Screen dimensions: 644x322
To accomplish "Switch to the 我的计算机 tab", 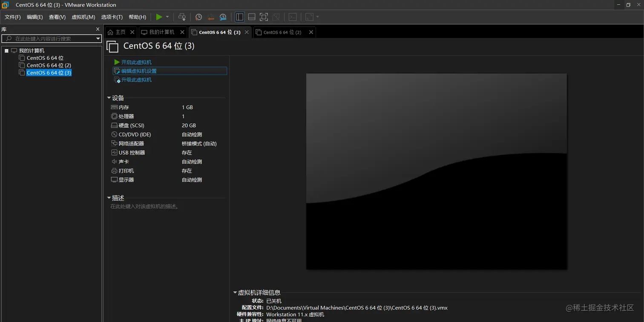I will coord(162,32).
